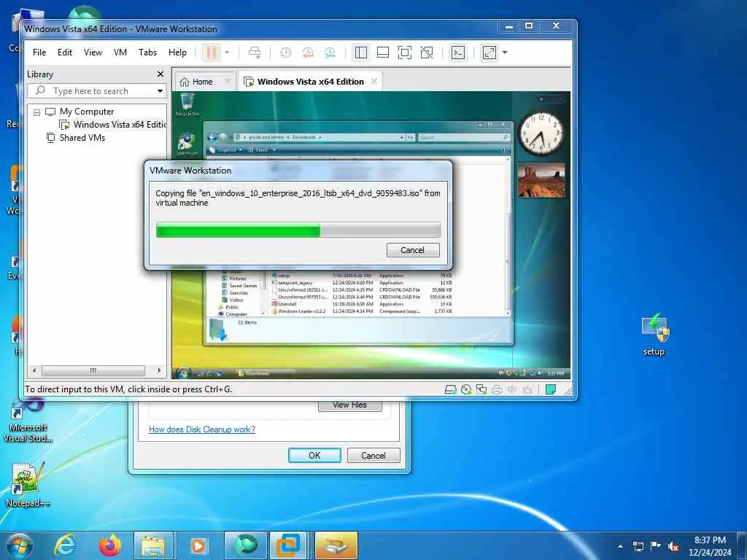Open Windows Explorer from the taskbar

click(x=153, y=545)
